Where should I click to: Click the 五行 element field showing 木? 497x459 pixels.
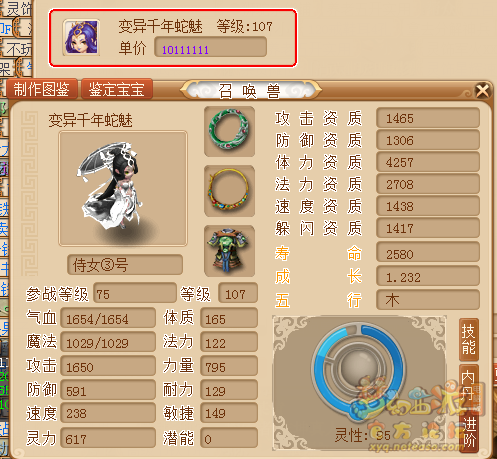[428, 300]
